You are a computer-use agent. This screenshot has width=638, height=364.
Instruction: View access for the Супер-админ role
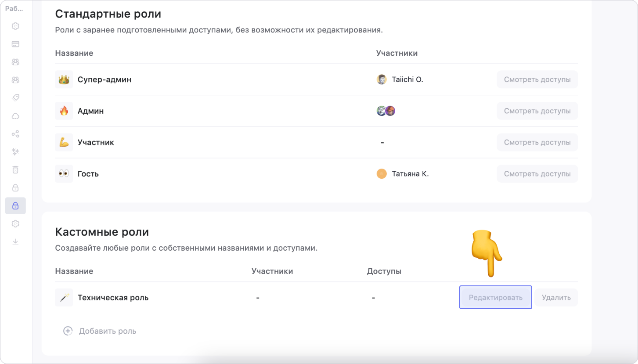[x=537, y=80]
